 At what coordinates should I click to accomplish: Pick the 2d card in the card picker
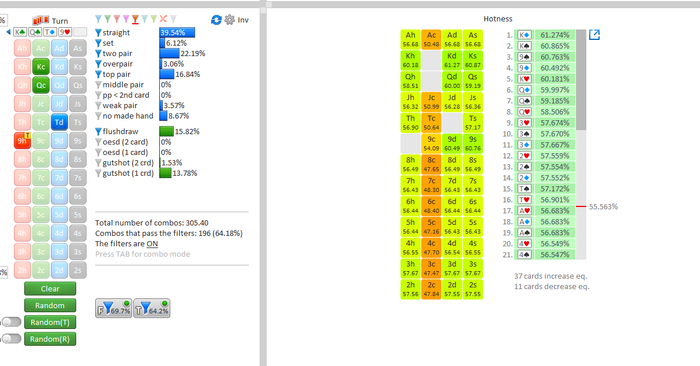point(59,270)
